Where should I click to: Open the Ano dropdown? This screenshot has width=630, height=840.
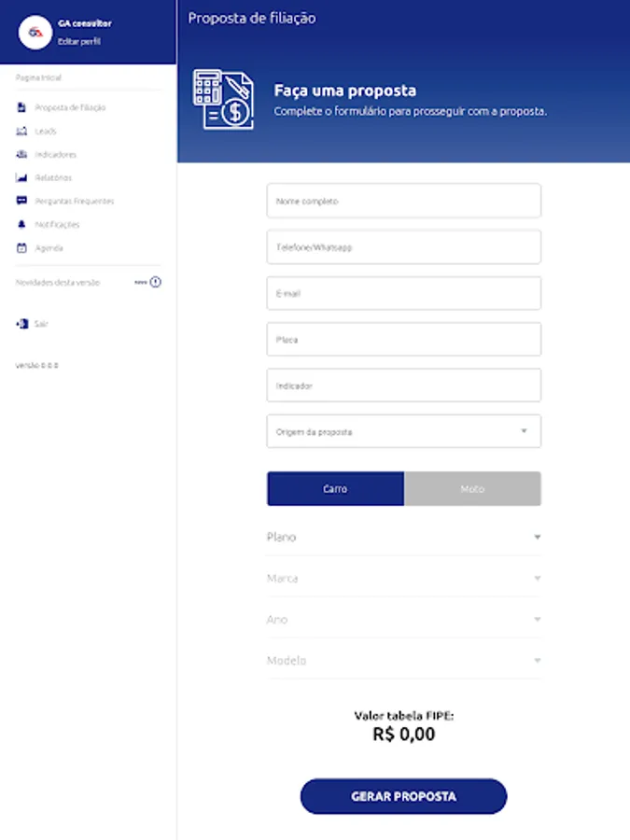click(404, 620)
